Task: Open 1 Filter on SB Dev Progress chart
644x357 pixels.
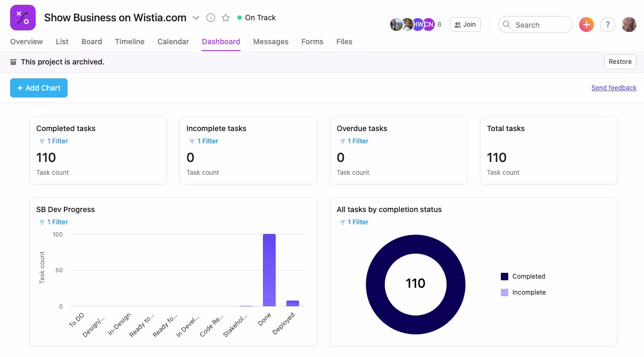Action: pyautogui.click(x=54, y=222)
